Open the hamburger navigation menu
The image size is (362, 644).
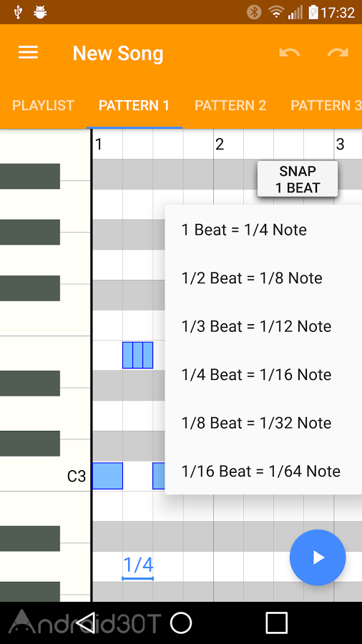pyautogui.click(x=28, y=52)
